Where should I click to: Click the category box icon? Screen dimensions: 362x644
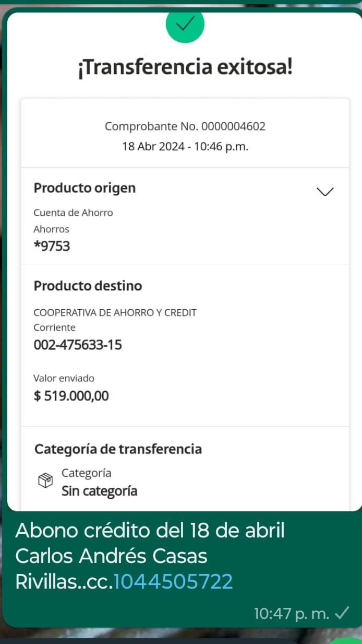click(45, 481)
